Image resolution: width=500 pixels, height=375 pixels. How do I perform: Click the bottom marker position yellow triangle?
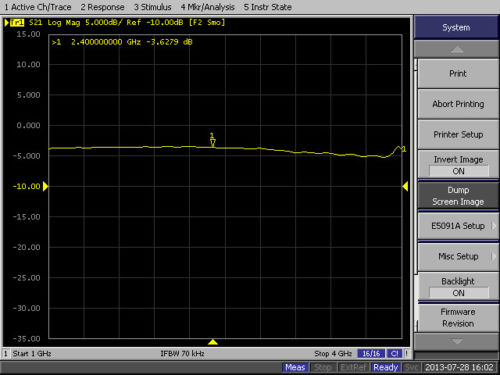[213, 342]
